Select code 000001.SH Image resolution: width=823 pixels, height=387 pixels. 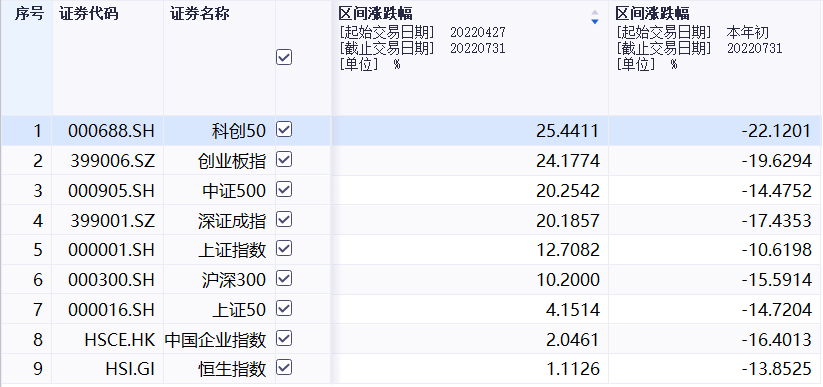(111, 250)
